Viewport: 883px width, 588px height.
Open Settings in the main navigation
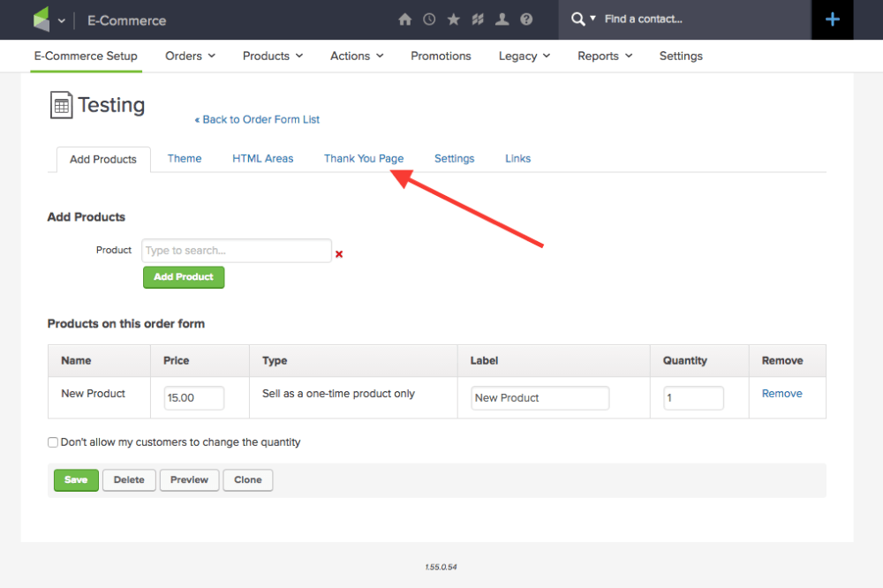(x=681, y=56)
